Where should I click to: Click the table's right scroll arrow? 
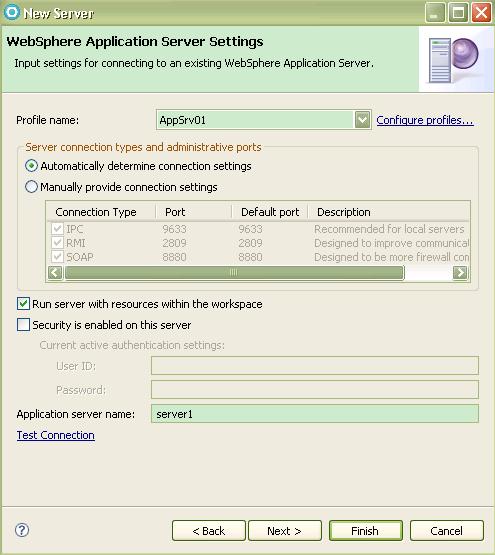460,273
